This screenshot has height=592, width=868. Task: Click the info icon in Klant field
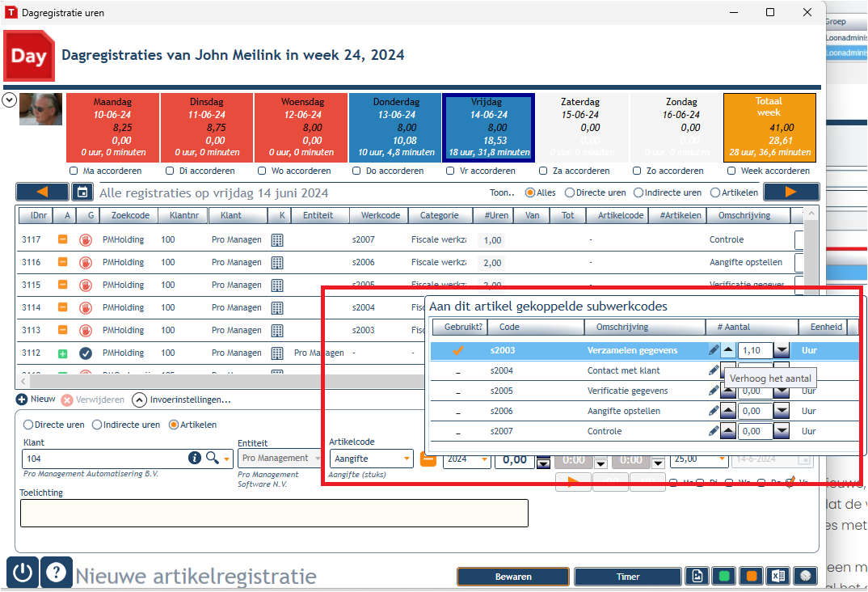click(x=194, y=458)
